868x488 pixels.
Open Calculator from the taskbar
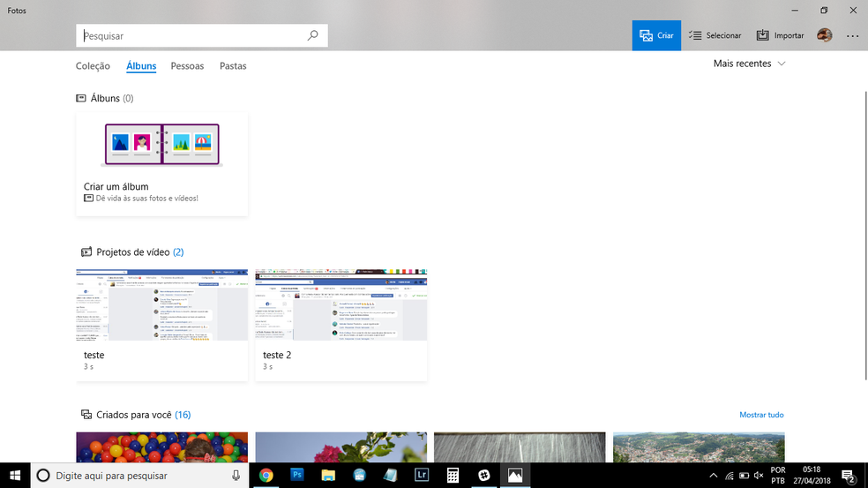(453, 476)
